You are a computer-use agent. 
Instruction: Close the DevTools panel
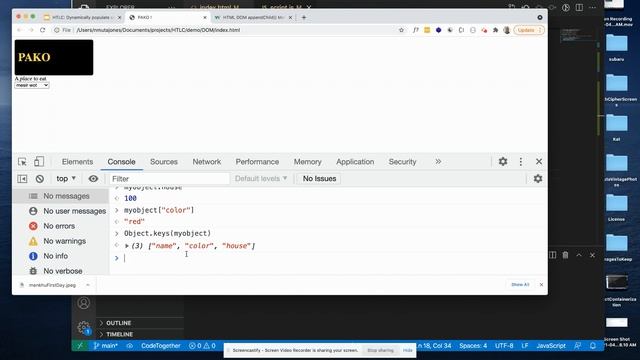(x=539, y=162)
